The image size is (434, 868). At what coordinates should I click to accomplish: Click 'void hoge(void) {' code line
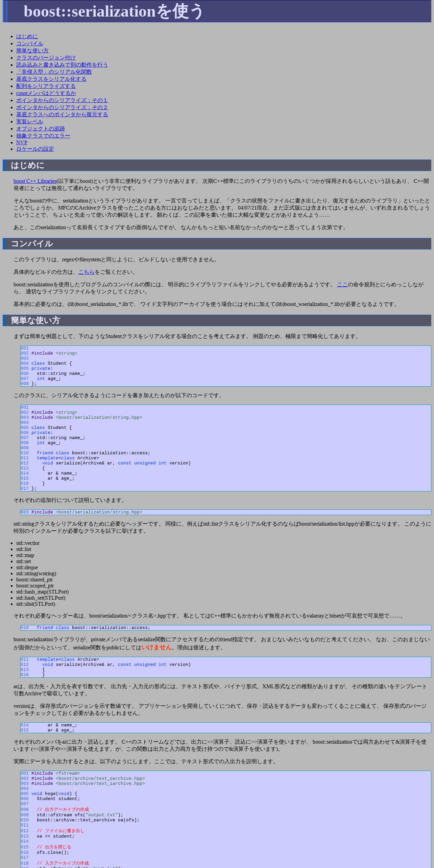pyautogui.click(x=54, y=794)
